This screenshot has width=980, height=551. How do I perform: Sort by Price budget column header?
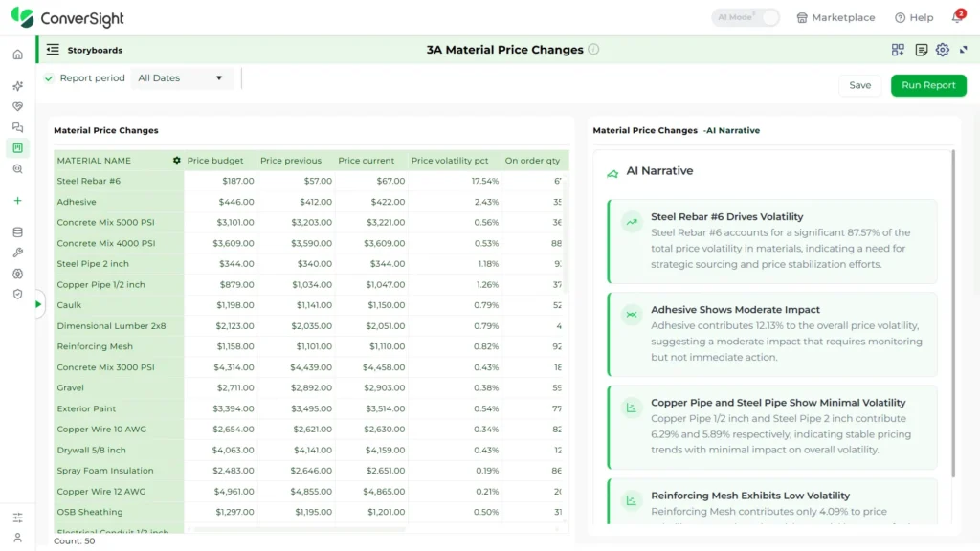click(x=215, y=161)
